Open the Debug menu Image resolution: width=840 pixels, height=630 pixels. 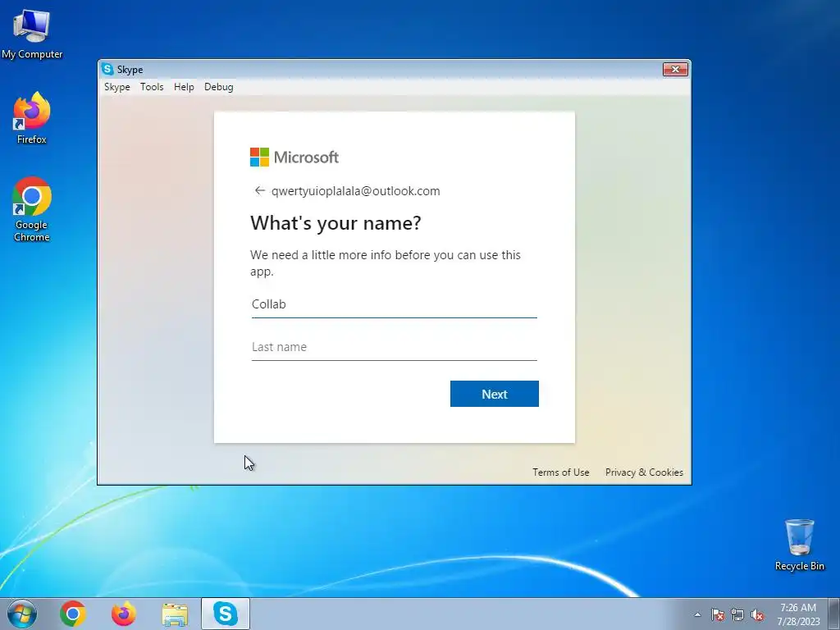pos(218,87)
